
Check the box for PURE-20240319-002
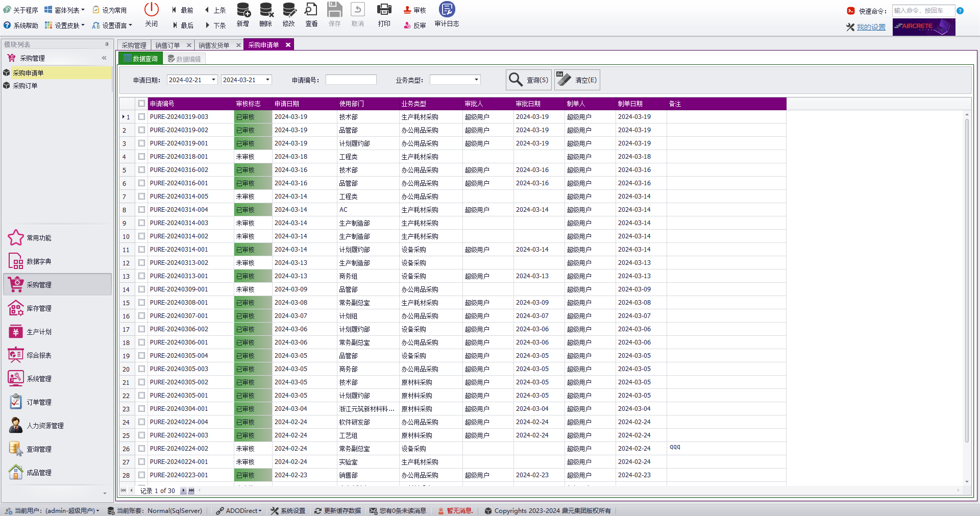(141, 130)
